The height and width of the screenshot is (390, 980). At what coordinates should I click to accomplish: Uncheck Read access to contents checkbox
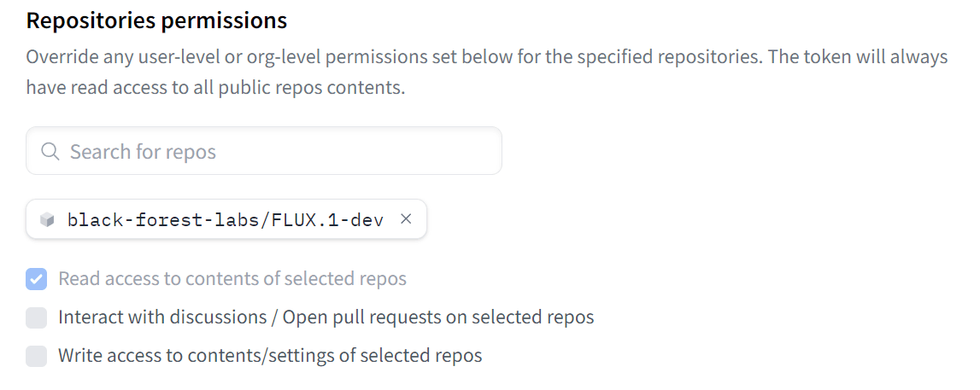click(36, 279)
